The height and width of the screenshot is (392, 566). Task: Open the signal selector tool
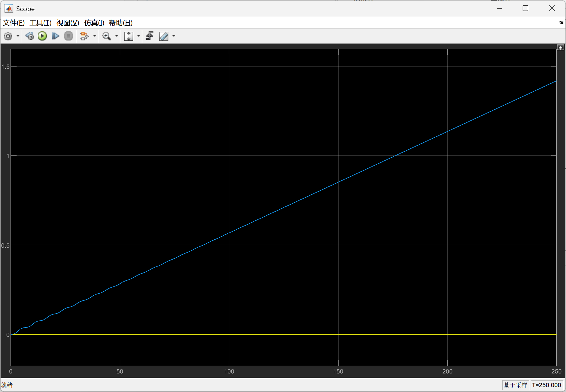coord(84,36)
